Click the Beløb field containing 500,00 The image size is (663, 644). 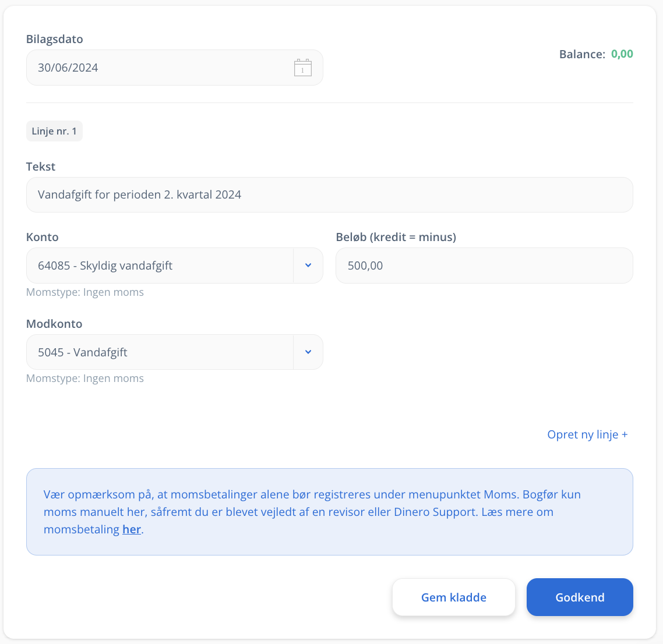484,266
